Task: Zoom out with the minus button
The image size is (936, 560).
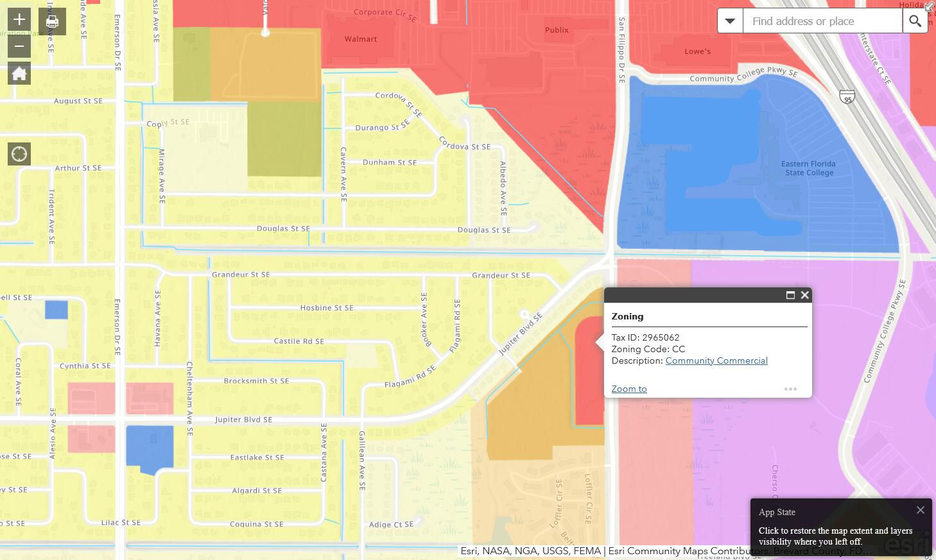Action: pyautogui.click(x=19, y=46)
